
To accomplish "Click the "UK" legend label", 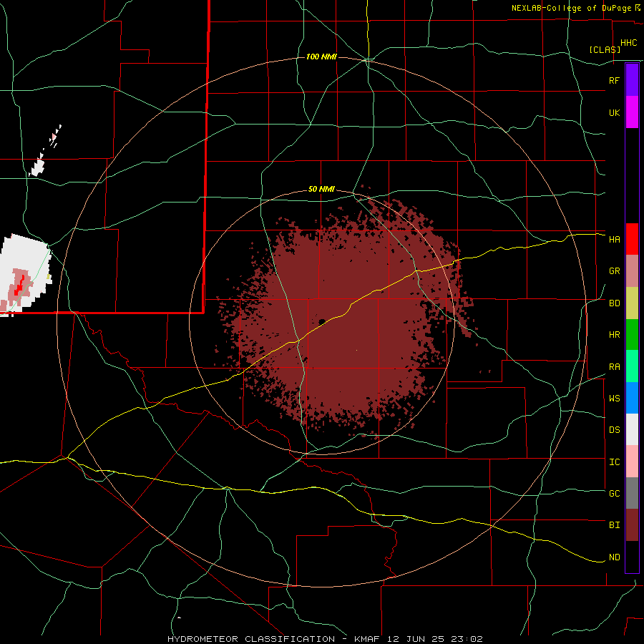I will pos(614,112).
